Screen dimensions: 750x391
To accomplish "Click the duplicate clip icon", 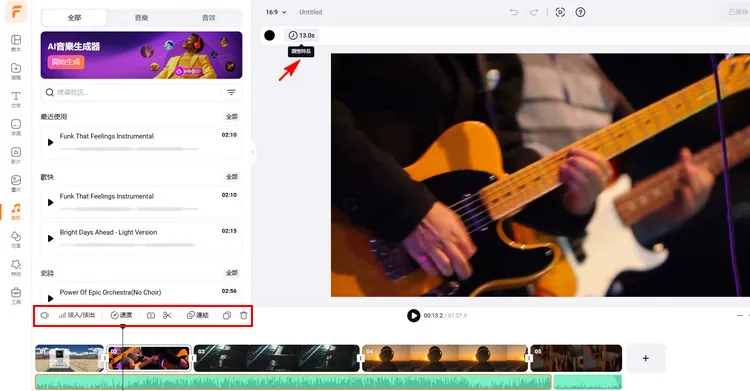I will [227, 315].
